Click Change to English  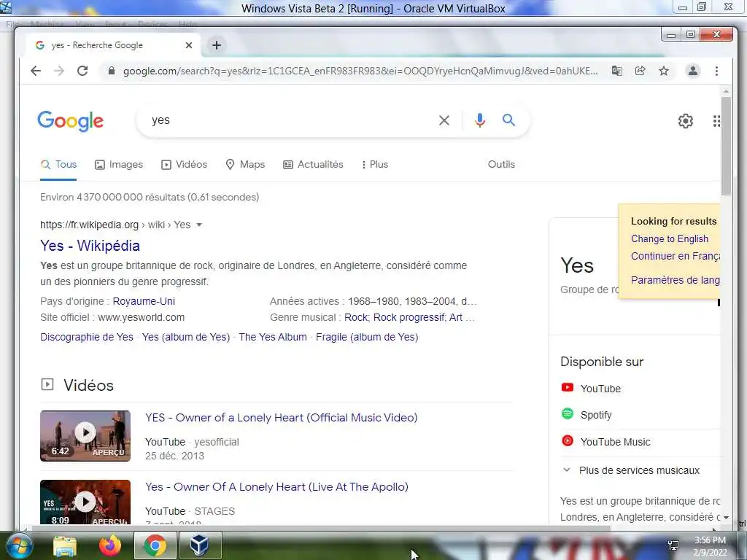(670, 239)
